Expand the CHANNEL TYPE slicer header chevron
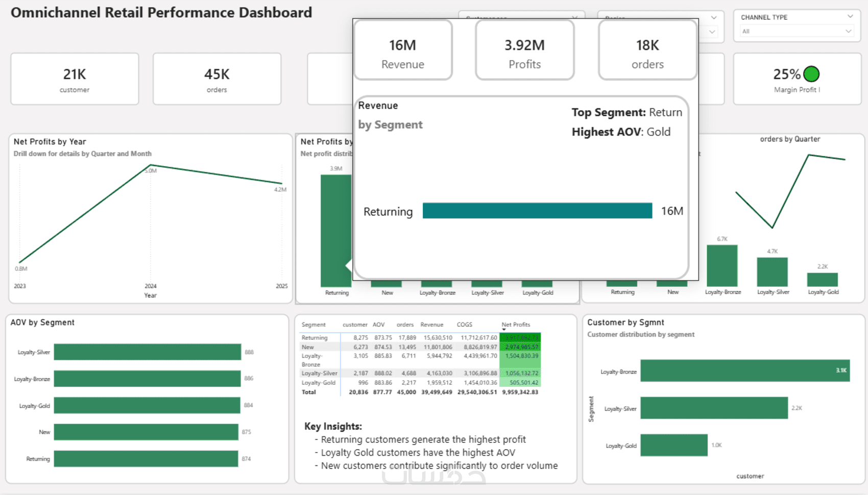868x495 pixels. coord(850,16)
